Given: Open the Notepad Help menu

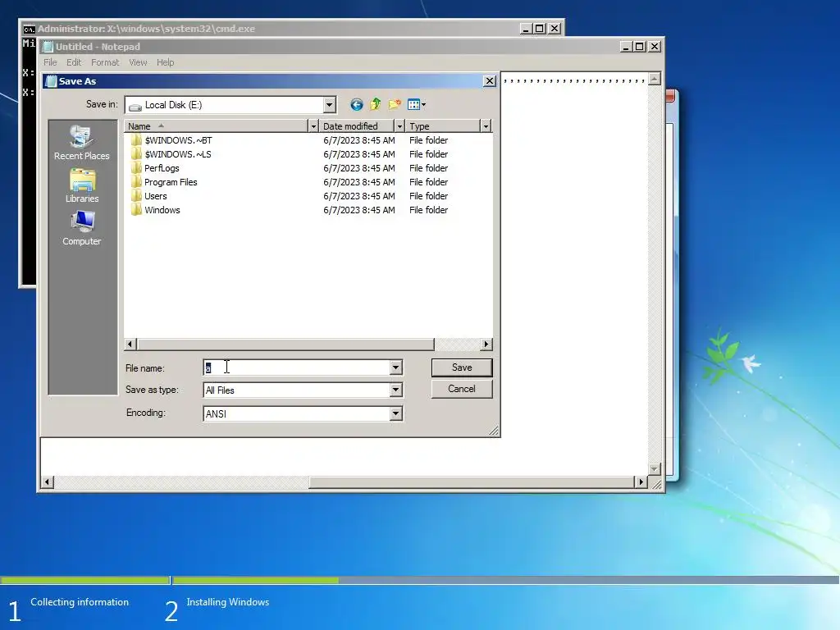Looking at the screenshot, I should coord(166,62).
